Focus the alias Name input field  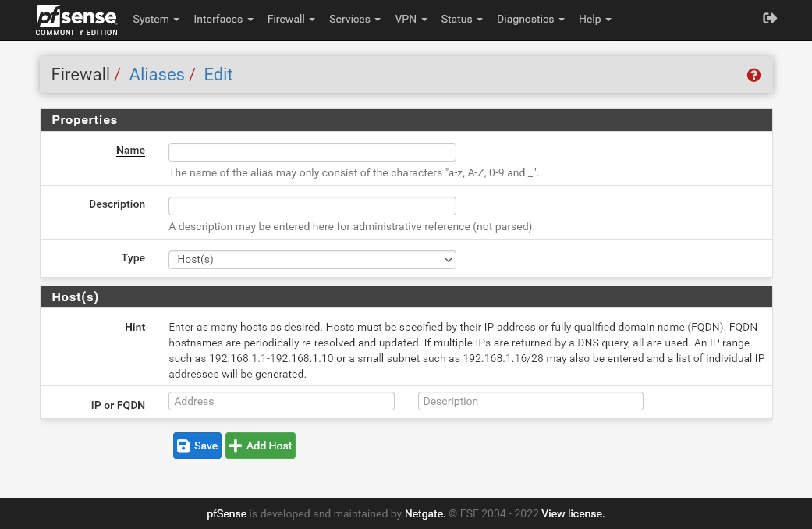pyautogui.click(x=312, y=152)
